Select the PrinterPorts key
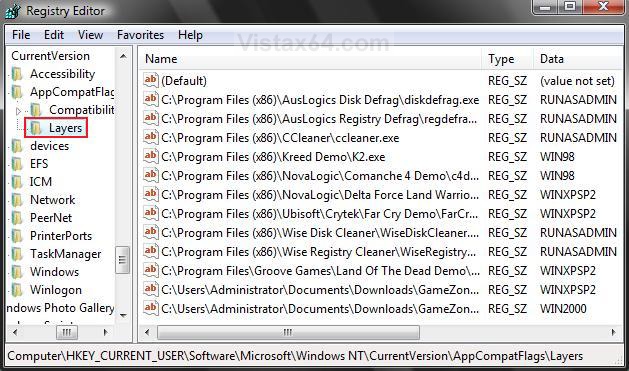Image resolution: width=629 pixels, height=371 pixels. [61, 236]
